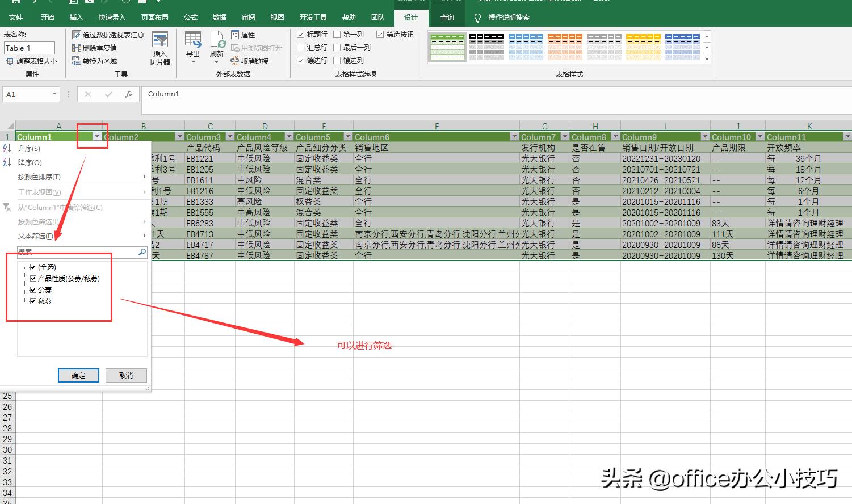The width and height of the screenshot is (852, 504).
Task: Switch to the 数据 ribbon tab
Action: click(x=219, y=17)
